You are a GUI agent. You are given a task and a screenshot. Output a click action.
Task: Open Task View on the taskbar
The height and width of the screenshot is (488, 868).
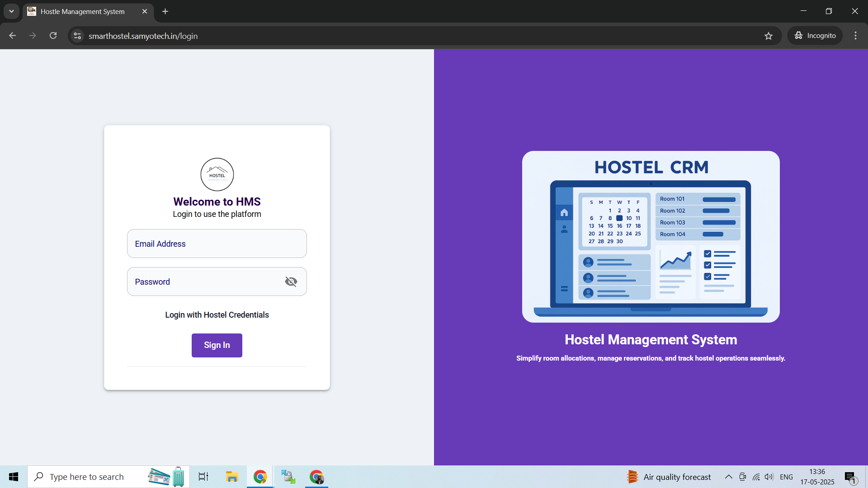pyautogui.click(x=203, y=477)
